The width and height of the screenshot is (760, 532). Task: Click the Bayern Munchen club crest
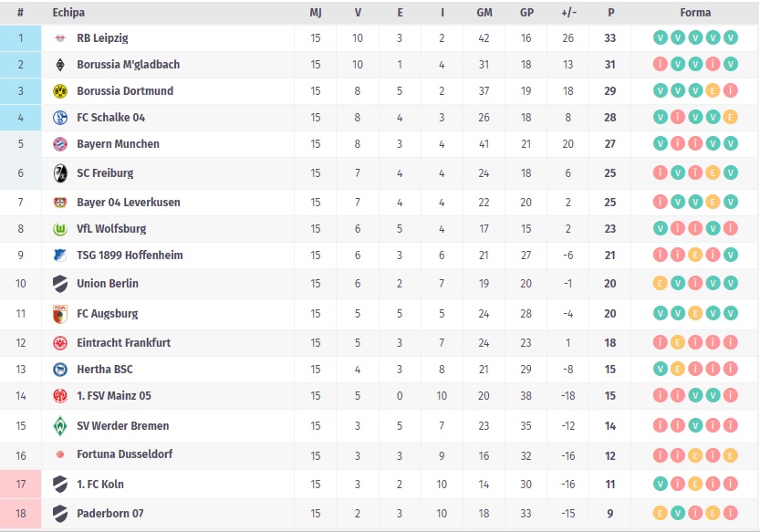point(60,144)
